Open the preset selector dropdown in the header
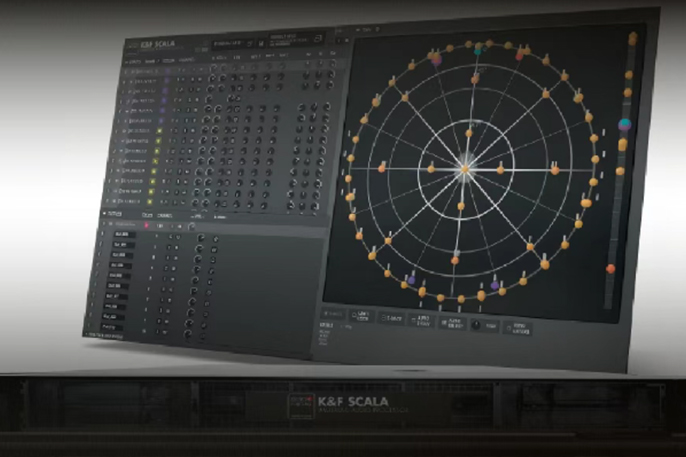 pos(227,43)
